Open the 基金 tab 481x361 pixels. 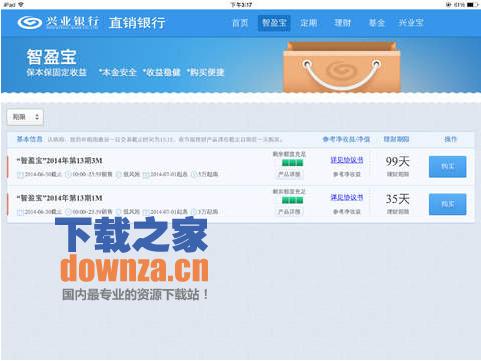tap(377, 23)
